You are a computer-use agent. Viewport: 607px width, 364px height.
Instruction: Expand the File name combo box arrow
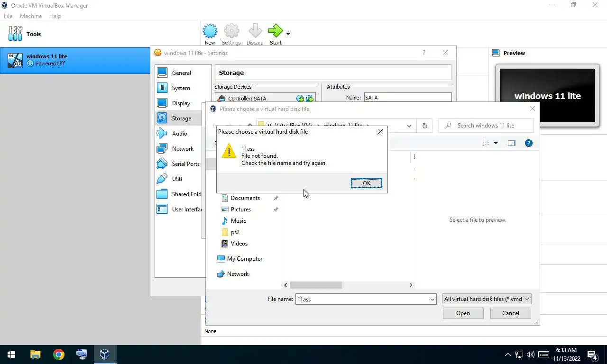click(x=432, y=299)
